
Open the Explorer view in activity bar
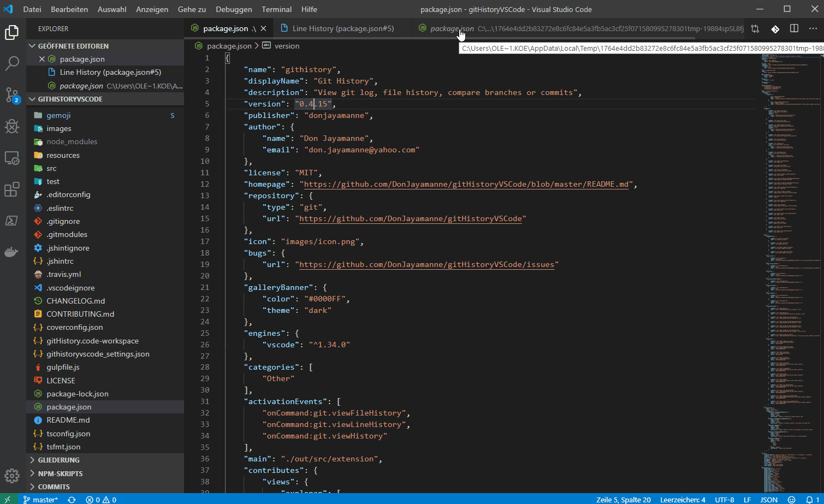tap(12, 33)
